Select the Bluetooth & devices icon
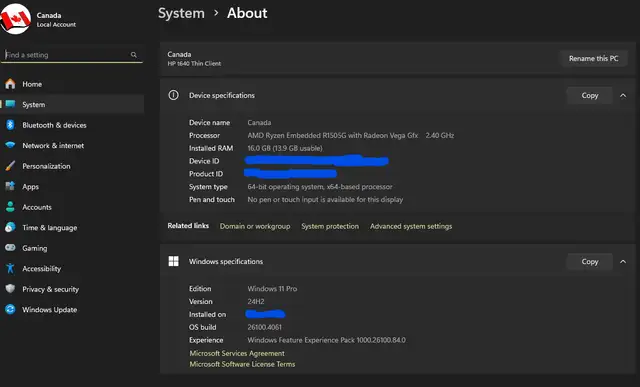This screenshot has height=387, width=640. click(10, 125)
